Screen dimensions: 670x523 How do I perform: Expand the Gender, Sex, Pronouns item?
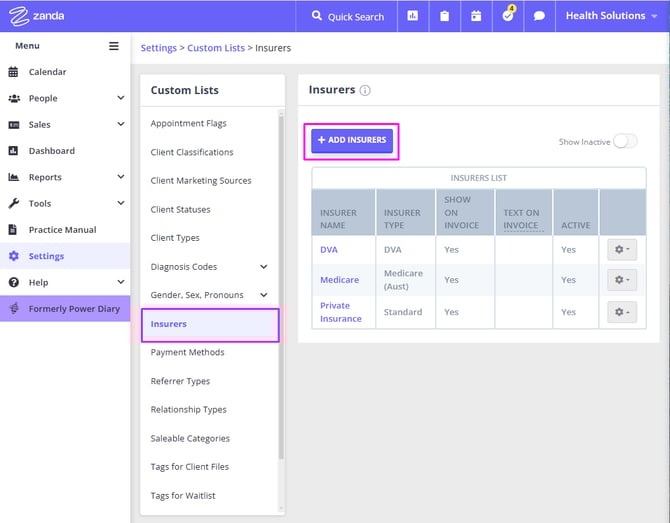(264, 295)
